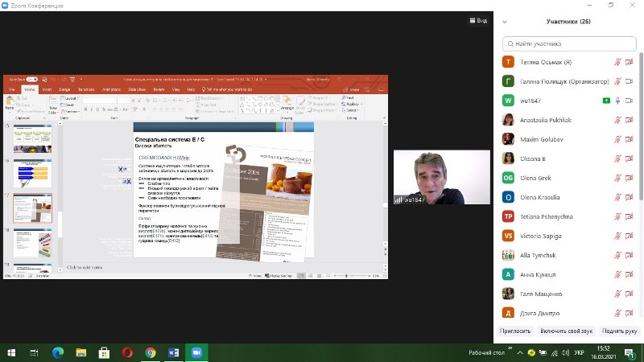The image size is (644, 362).
Task: Click the muted mic icon for Тетяна Осьмак
Action: (x=618, y=62)
